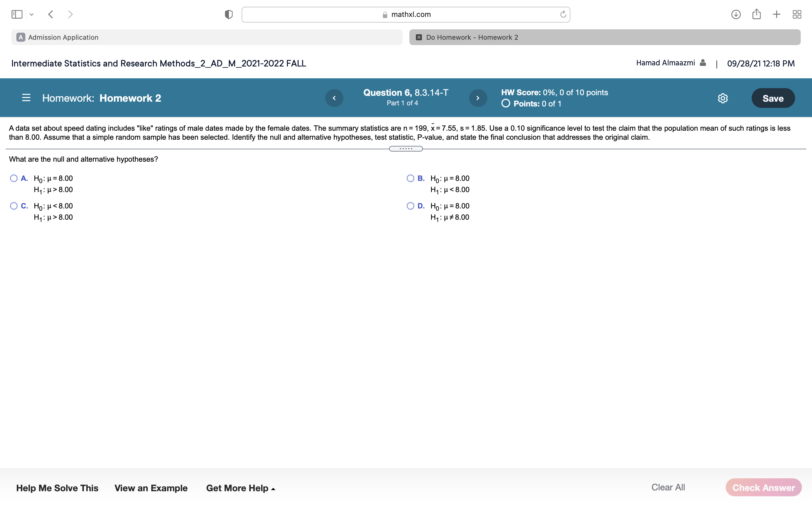The width and height of the screenshot is (812, 507).
Task: Click the mathxl.com address bar
Action: tap(405, 14)
